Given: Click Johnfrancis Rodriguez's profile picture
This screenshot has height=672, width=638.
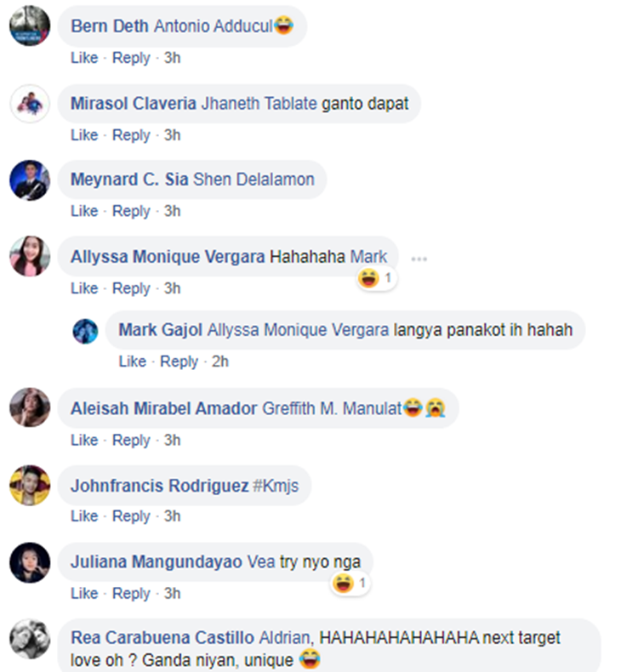Looking at the screenshot, I should click(30, 485).
